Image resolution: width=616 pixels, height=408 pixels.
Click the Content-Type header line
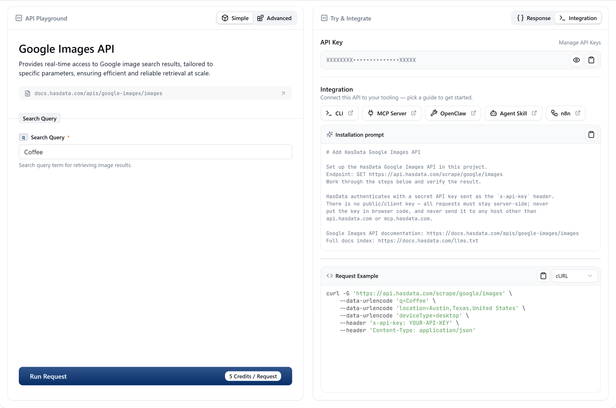tap(407, 331)
